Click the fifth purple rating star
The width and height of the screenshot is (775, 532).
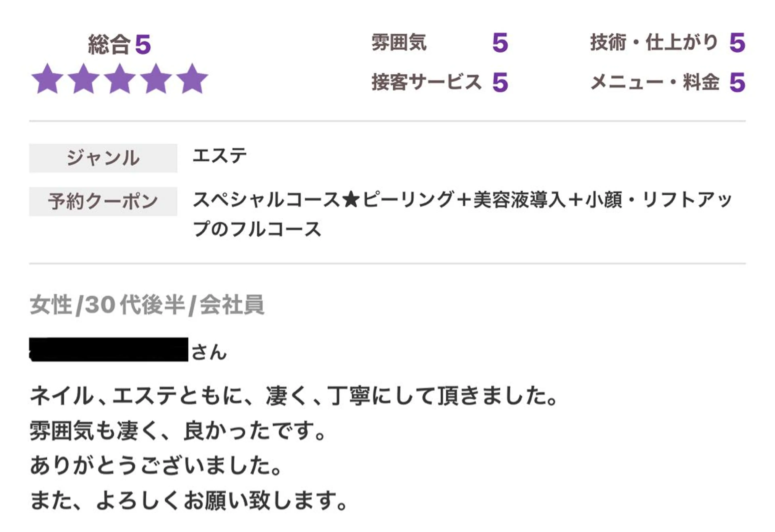coord(192,79)
